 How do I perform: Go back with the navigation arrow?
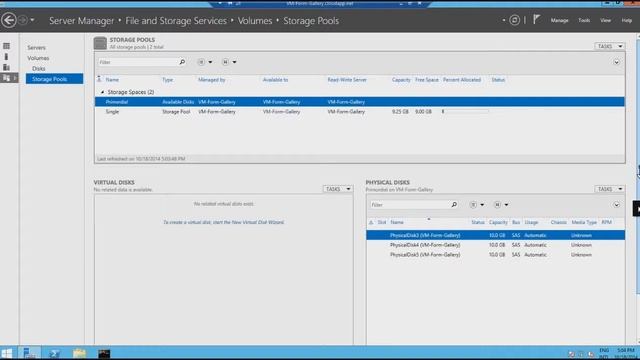[9, 20]
